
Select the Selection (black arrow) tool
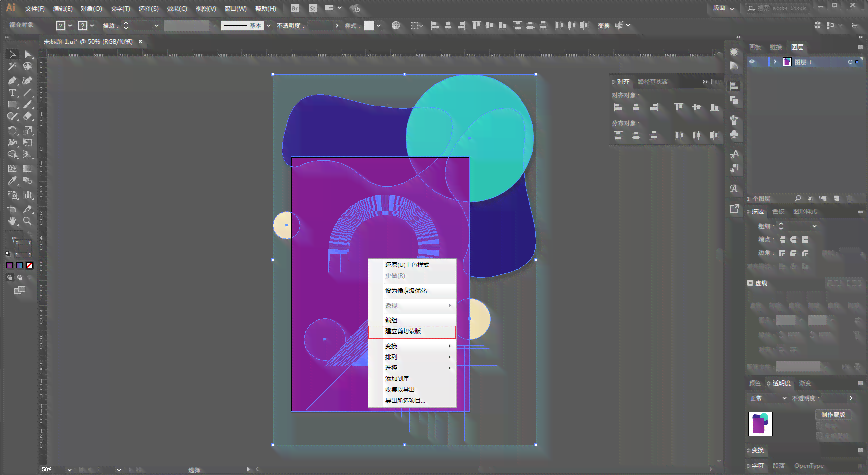(x=12, y=54)
